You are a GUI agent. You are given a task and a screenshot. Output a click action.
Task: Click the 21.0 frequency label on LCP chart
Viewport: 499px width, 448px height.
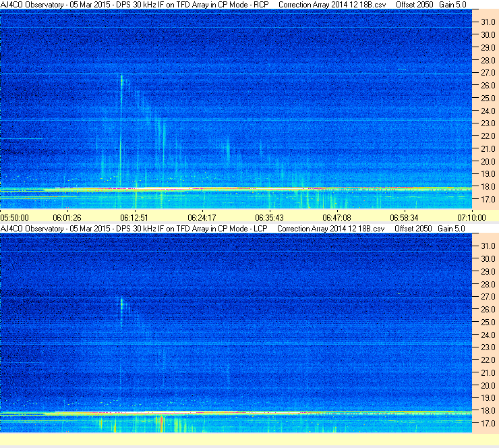(488, 372)
